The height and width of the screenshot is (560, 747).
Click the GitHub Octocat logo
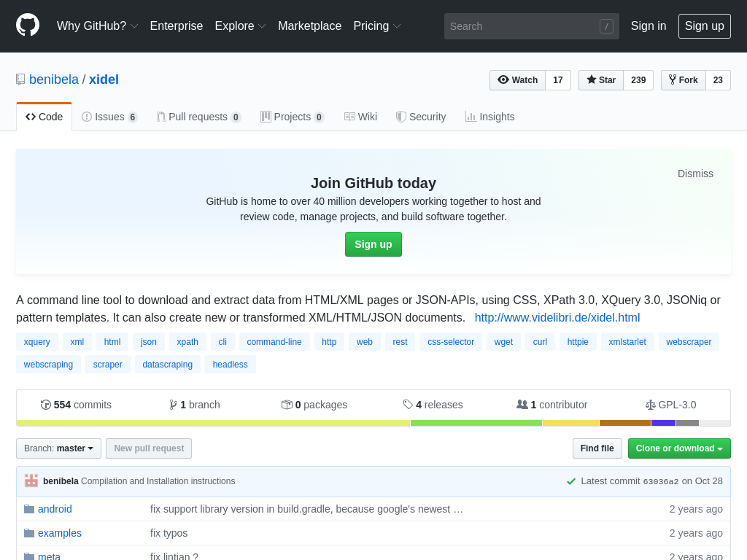(x=28, y=26)
